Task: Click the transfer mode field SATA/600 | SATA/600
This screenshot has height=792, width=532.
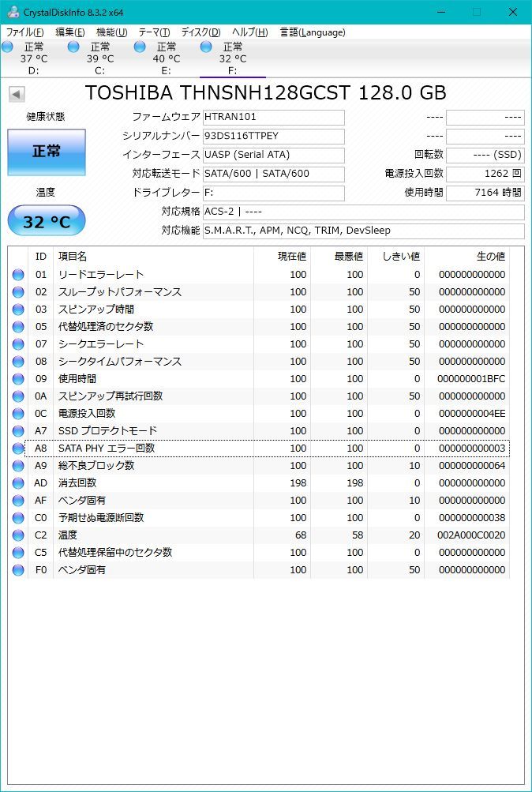Action: (x=274, y=175)
